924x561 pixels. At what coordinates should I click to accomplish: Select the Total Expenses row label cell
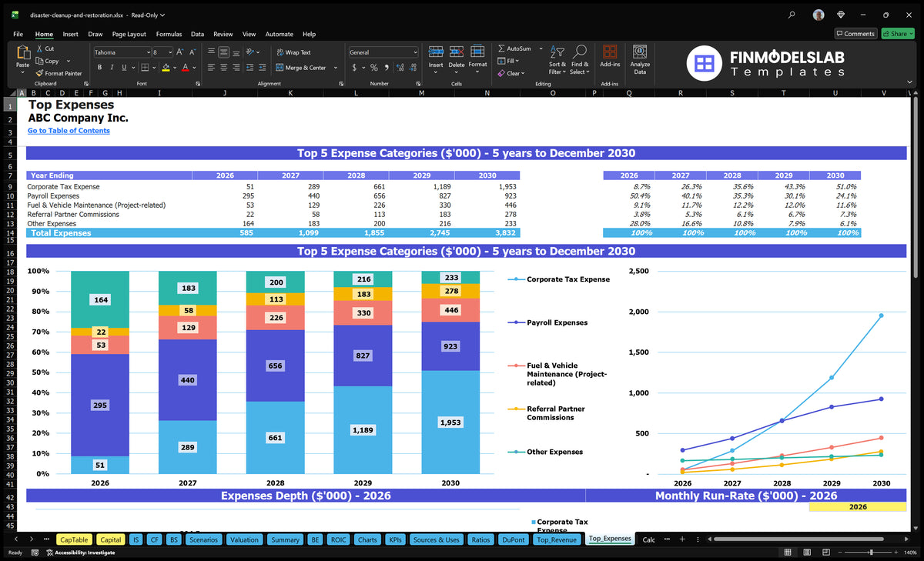coord(109,232)
